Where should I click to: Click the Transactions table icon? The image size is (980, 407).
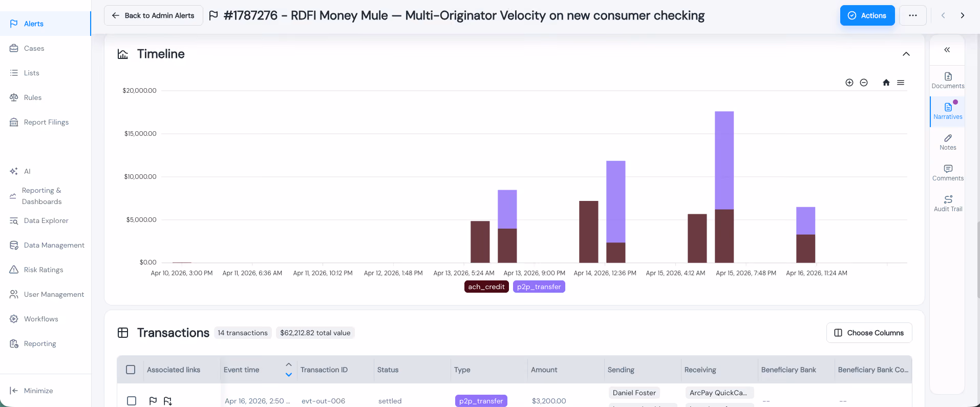point(123,333)
